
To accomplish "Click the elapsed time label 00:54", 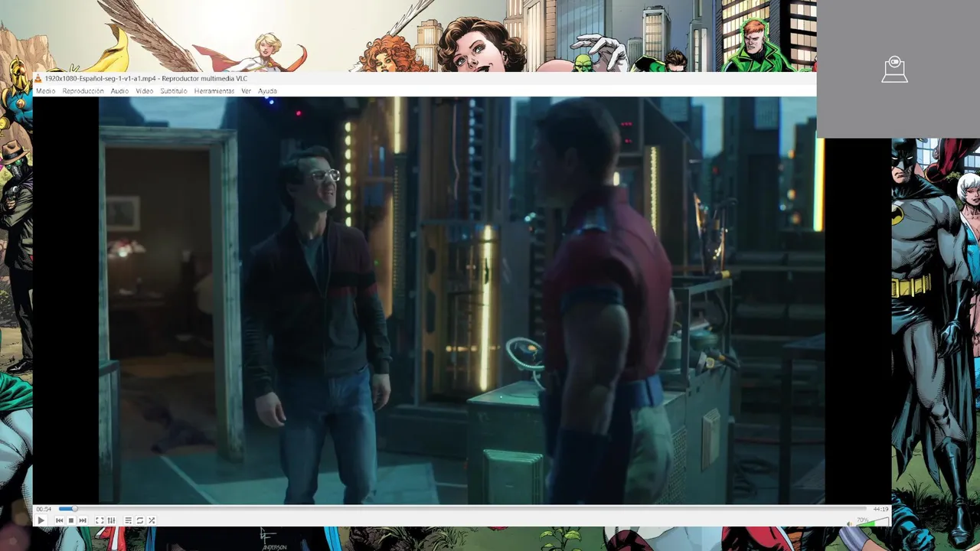I will point(44,509).
